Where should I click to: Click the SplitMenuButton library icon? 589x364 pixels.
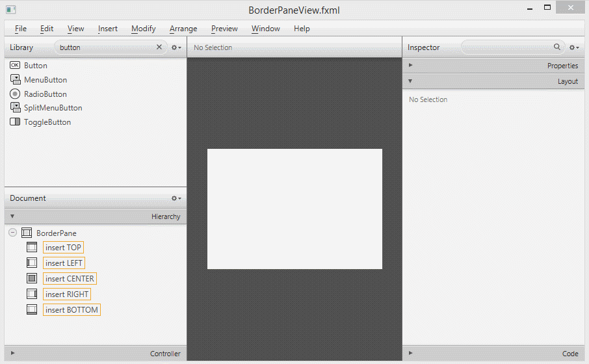[15, 107]
